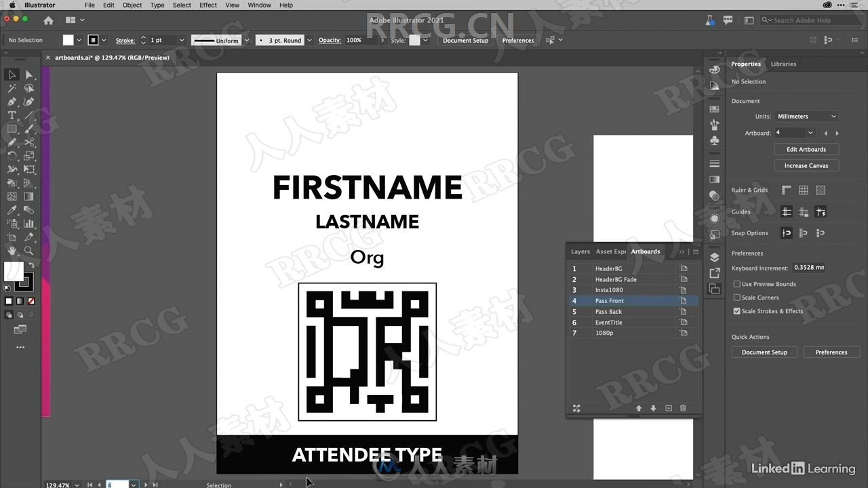This screenshot has height=488, width=868.
Task: Open the graphic Style dropdown
Action: [425, 41]
